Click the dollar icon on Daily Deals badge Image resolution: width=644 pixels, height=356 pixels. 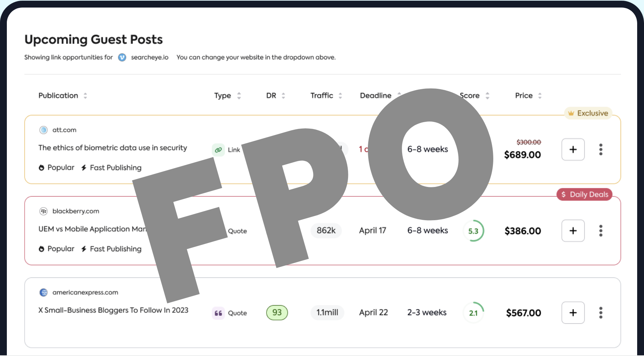click(x=563, y=194)
